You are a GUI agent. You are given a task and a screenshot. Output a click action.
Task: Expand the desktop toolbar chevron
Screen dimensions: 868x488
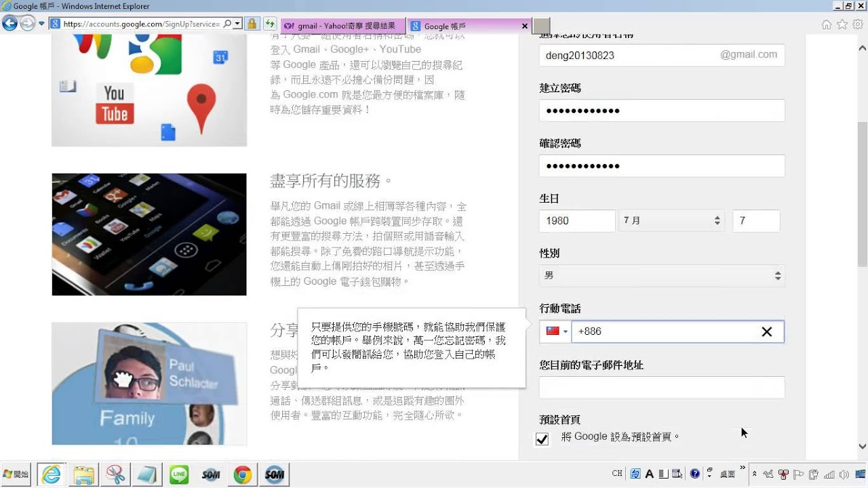coord(743,468)
